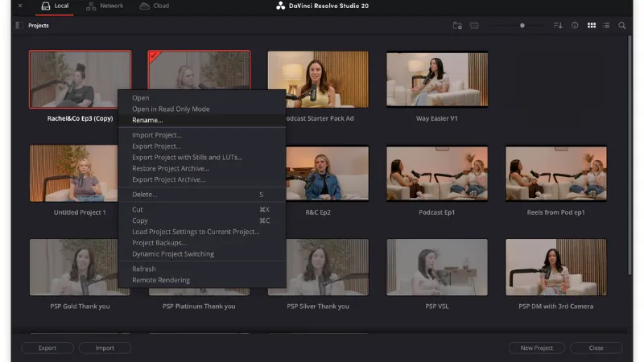The width and height of the screenshot is (644, 362).
Task: Select the Way Easier V1 project thumbnail
Action: tap(437, 79)
